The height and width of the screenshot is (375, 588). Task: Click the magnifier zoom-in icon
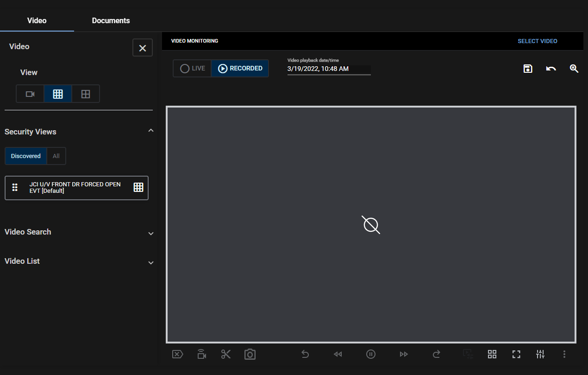[574, 69]
